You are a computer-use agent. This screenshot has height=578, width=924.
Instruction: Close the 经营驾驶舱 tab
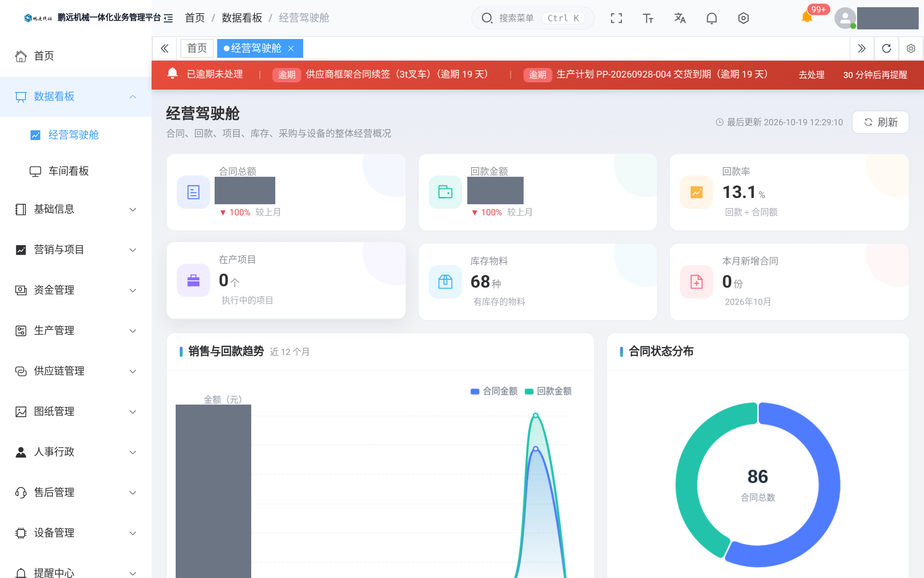291,48
